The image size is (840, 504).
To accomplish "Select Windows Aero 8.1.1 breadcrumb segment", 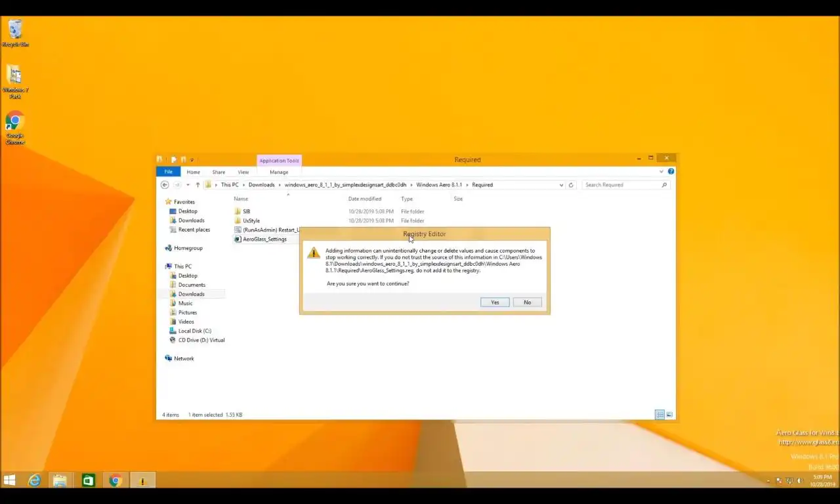I will tap(439, 185).
